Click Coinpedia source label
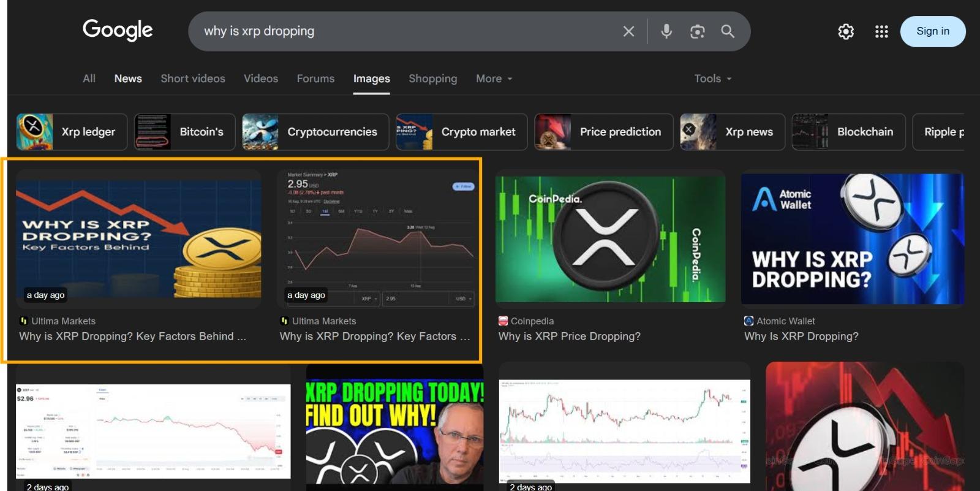The width and height of the screenshot is (980, 491). pos(532,321)
